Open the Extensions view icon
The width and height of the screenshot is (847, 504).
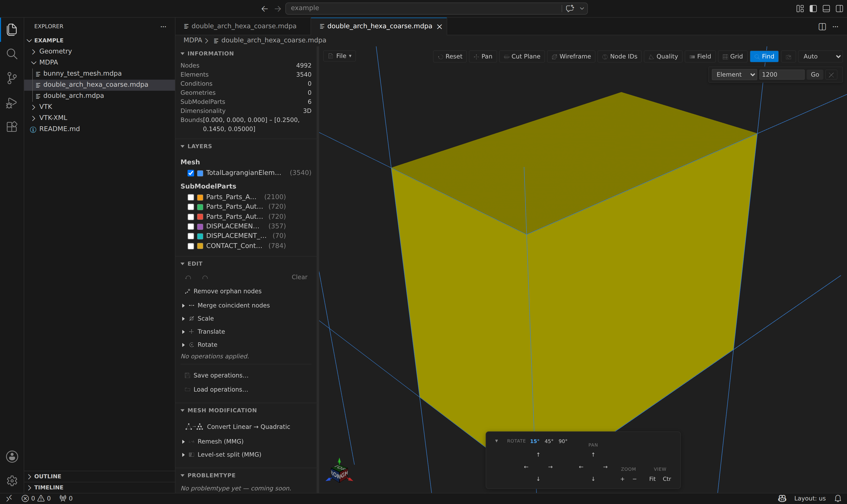[x=12, y=127]
